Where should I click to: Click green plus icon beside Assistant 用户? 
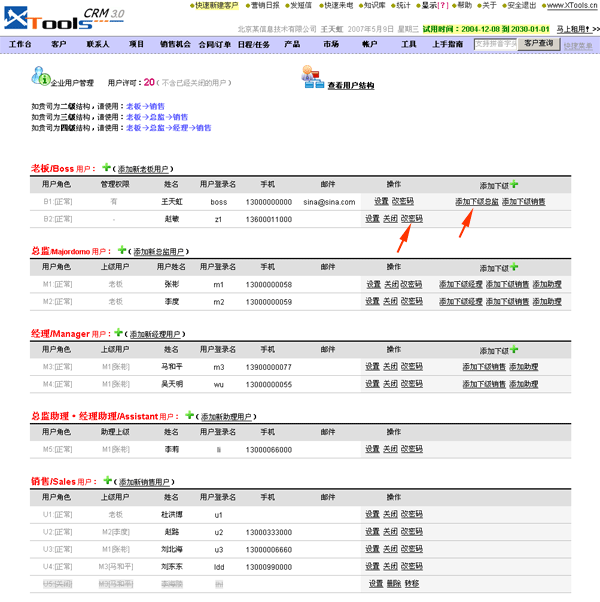(192, 414)
